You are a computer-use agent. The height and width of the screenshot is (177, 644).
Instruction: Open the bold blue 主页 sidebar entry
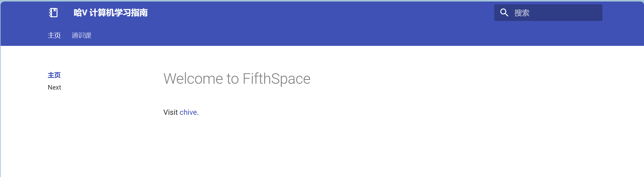pos(54,75)
